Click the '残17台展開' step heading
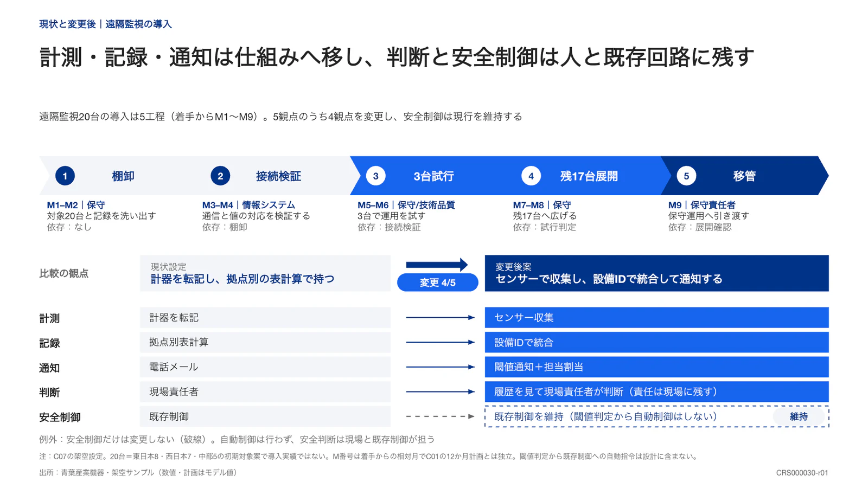Image resolution: width=868 pixels, height=488 pixels. tap(589, 176)
